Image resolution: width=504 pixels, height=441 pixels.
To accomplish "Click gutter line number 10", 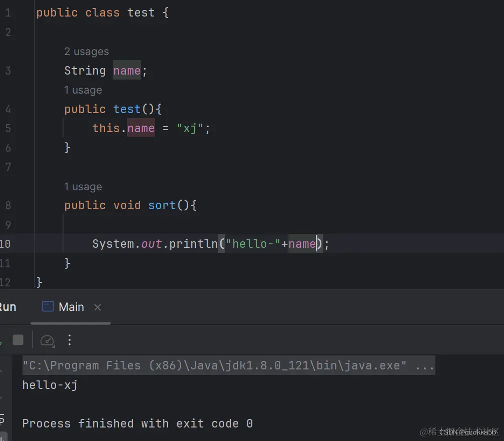I will tap(5, 244).
